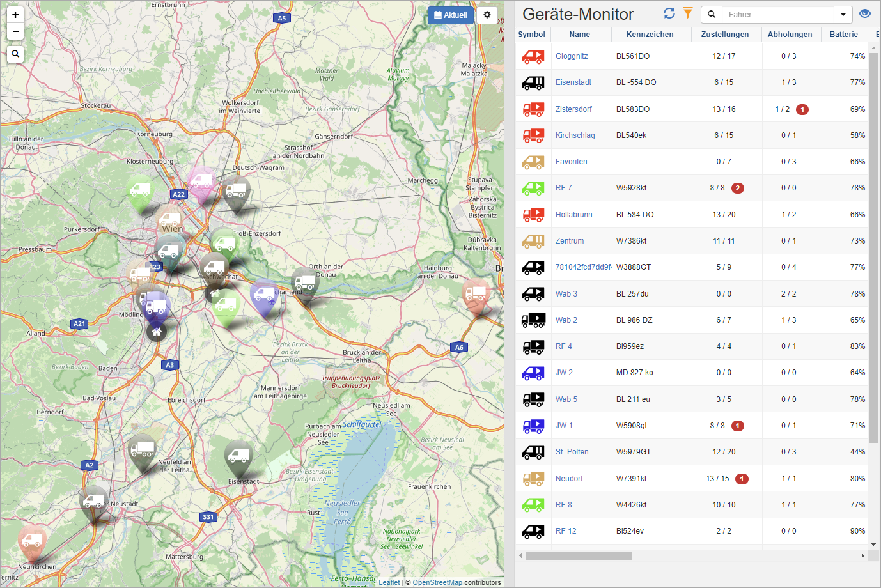Sort by Zustellungen column header
The height and width of the screenshot is (588, 881).
(x=724, y=35)
